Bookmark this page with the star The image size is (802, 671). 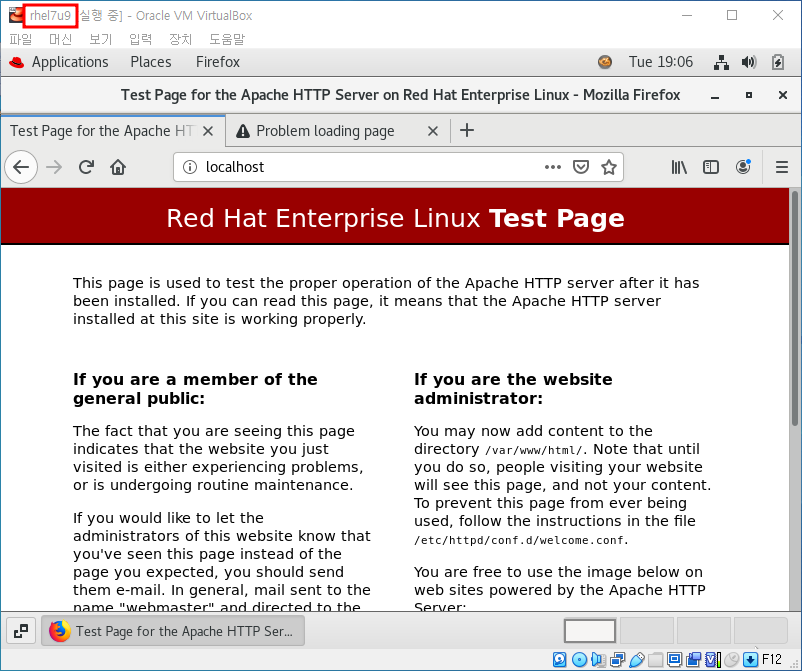(609, 167)
